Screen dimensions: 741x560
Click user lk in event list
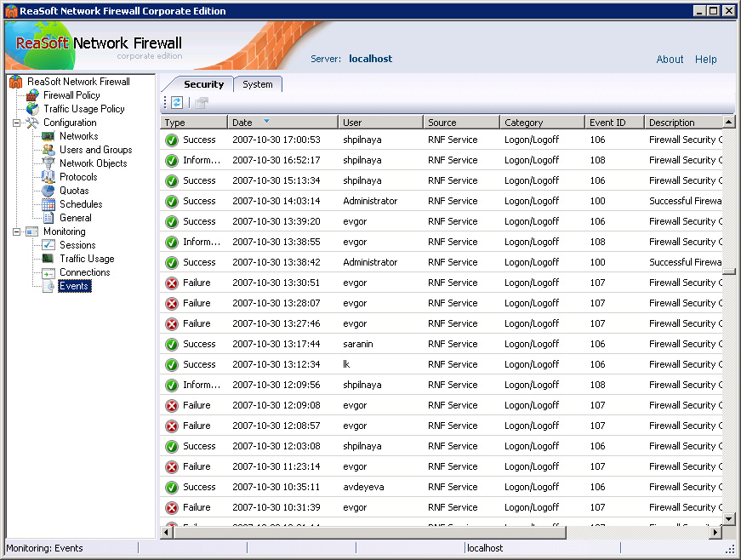tap(346, 364)
